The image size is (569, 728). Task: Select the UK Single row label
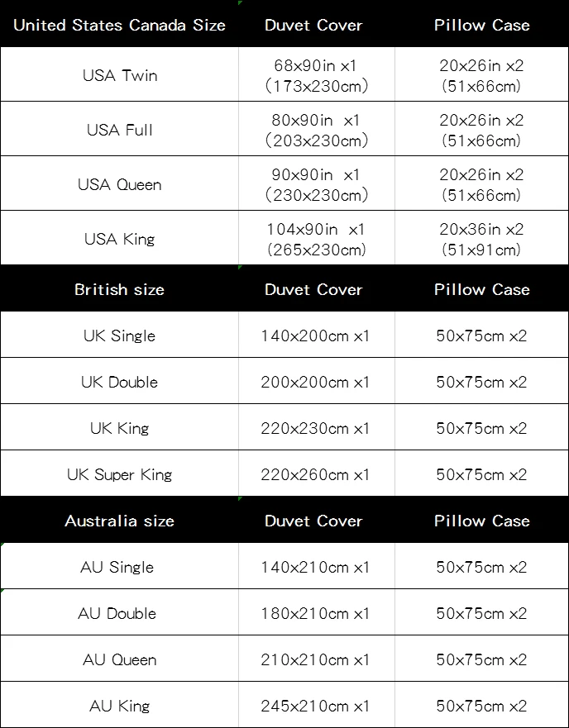pyautogui.click(x=119, y=335)
